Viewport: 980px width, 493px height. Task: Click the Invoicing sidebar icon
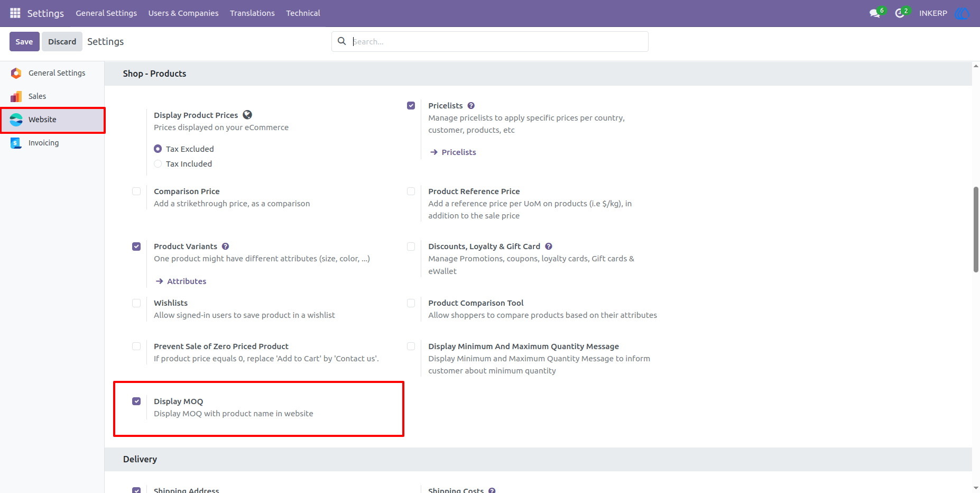click(16, 143)
